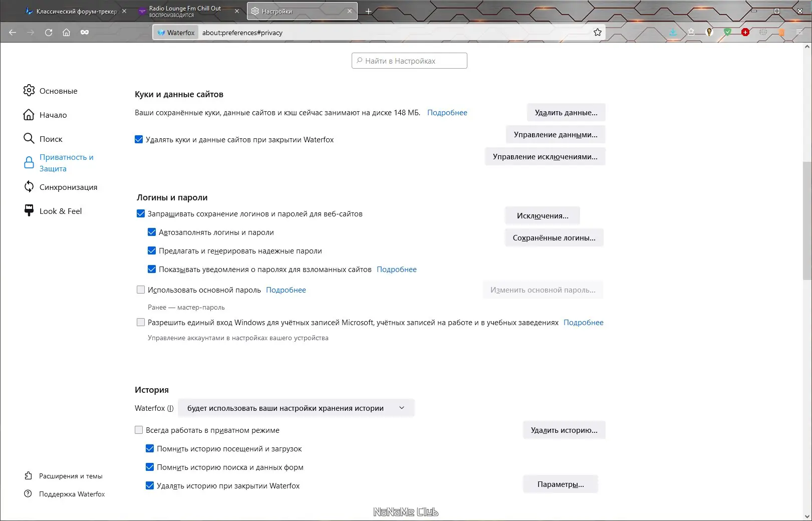Disable 'Автозаполнять логины и пароли' checkbox
Screen dimensions: 812x521
point(152,232)
